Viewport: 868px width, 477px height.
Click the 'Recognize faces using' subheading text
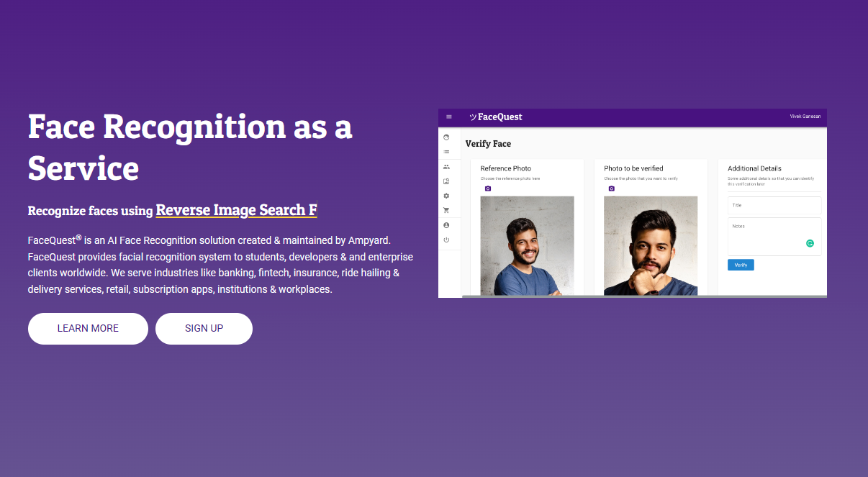[x=91, y=211]
